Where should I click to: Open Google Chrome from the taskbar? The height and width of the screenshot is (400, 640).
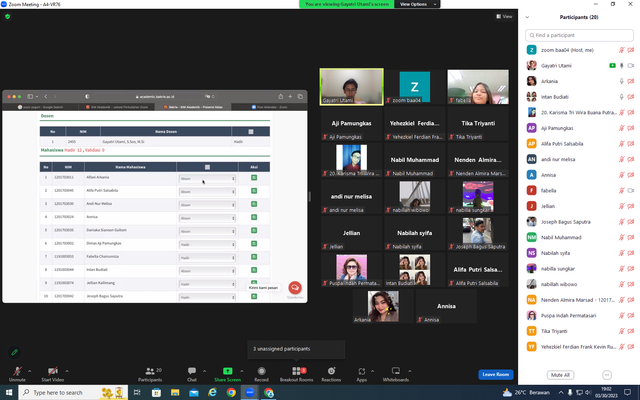[231, 392]
